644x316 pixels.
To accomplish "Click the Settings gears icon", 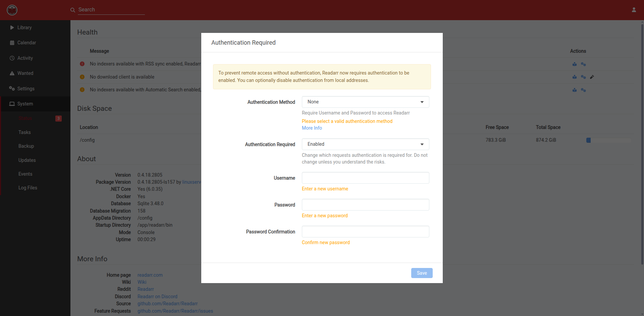I will pyautogui.click(x=12, y=89).
